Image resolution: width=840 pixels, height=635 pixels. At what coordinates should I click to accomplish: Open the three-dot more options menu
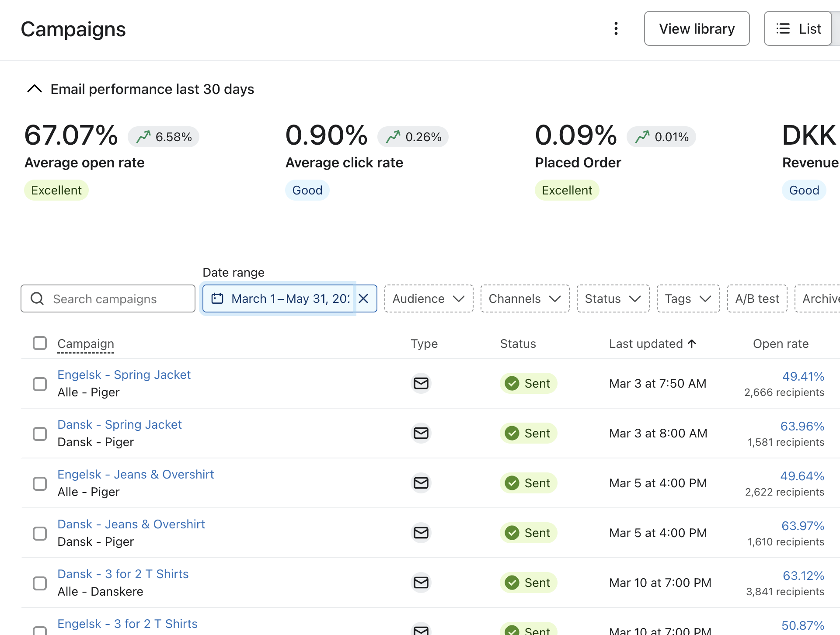616,29
